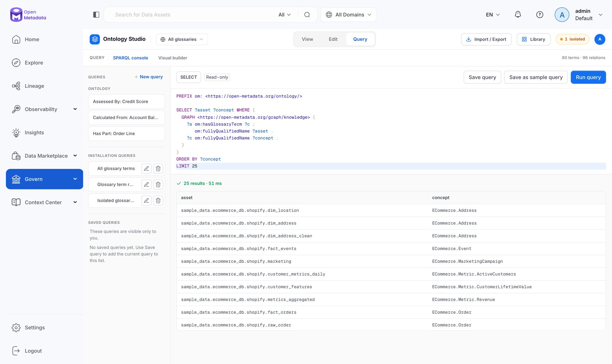The width and height of the screenshot is (612, 364).
Task: Click Save query button
Action: coord(482,77)
